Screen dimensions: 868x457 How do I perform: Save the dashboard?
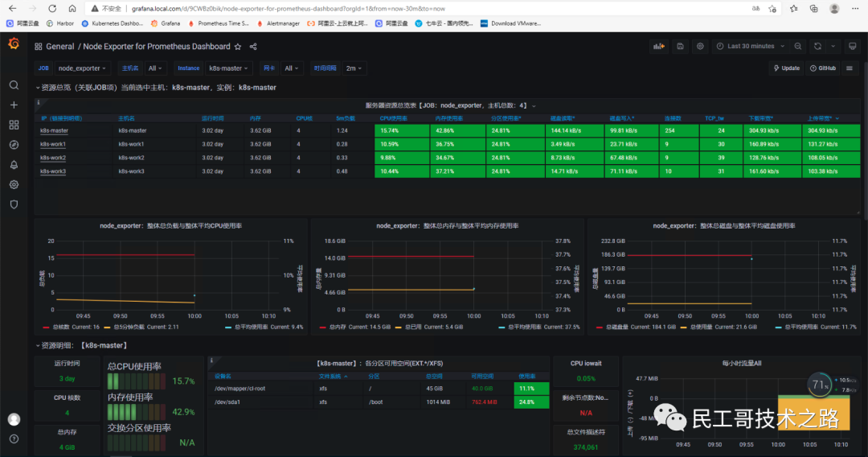[x=681, y=47]
